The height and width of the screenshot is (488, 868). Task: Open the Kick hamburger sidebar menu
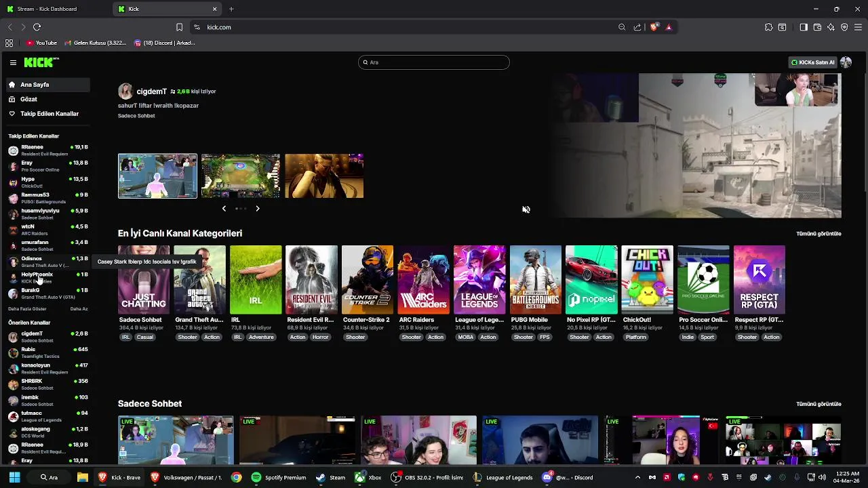pyautogui.click(x=13, y=62)
